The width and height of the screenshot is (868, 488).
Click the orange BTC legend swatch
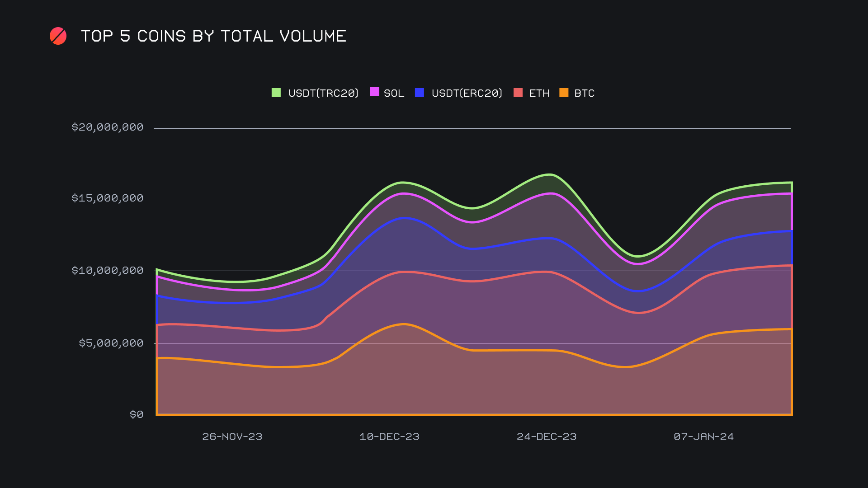click(563, 93)
